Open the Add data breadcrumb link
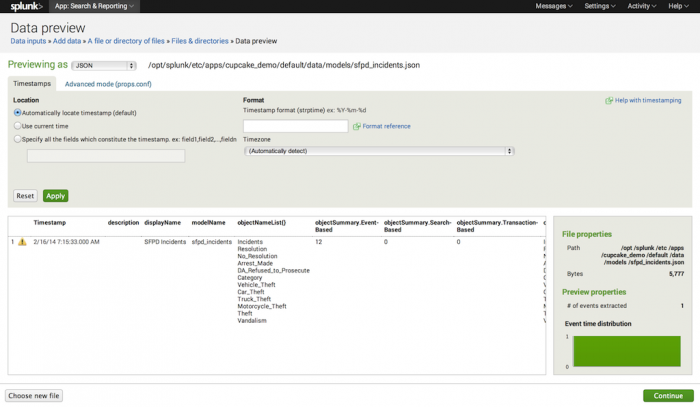The width and height of the screenshot is (700, 407). point(67,41)
